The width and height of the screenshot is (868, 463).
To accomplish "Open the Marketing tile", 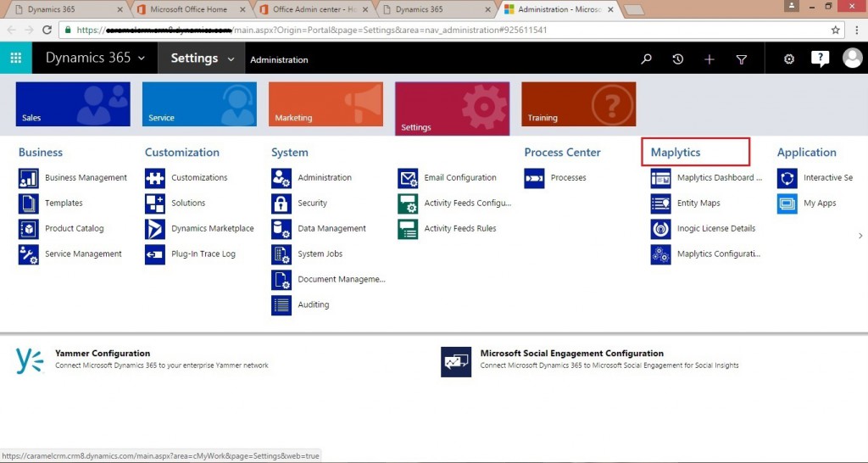I will coord(326,104).
